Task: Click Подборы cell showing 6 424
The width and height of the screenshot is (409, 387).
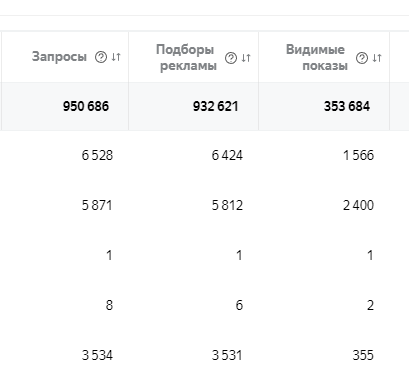Action: point(227,155)
